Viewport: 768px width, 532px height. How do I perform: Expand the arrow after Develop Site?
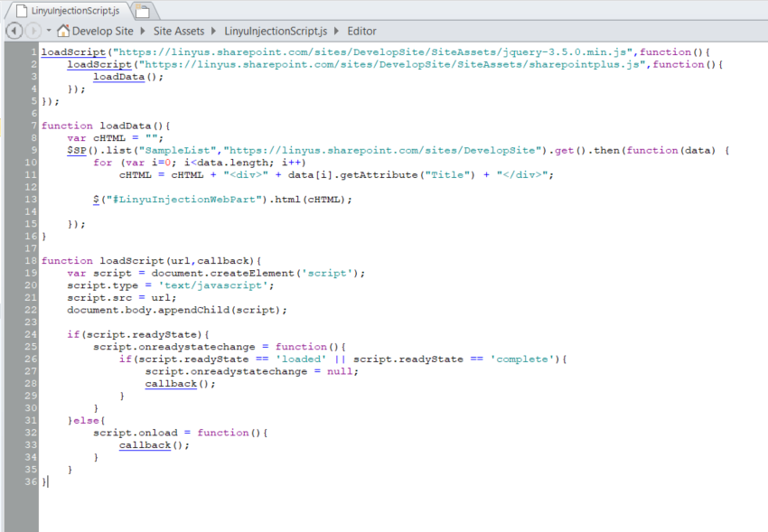click(143, 31)
